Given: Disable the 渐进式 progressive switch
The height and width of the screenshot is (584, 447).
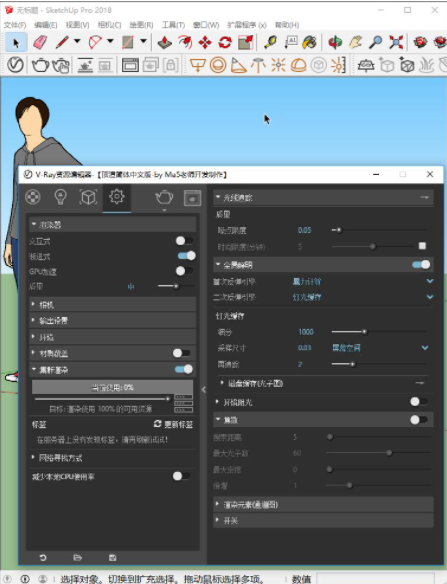Looking at the screenshot, I should [186, 256].
